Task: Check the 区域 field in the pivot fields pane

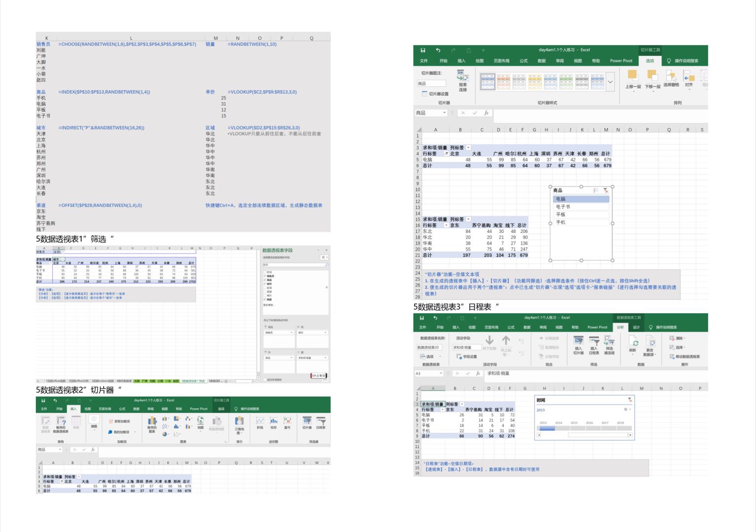Action: tap(265, 288)
